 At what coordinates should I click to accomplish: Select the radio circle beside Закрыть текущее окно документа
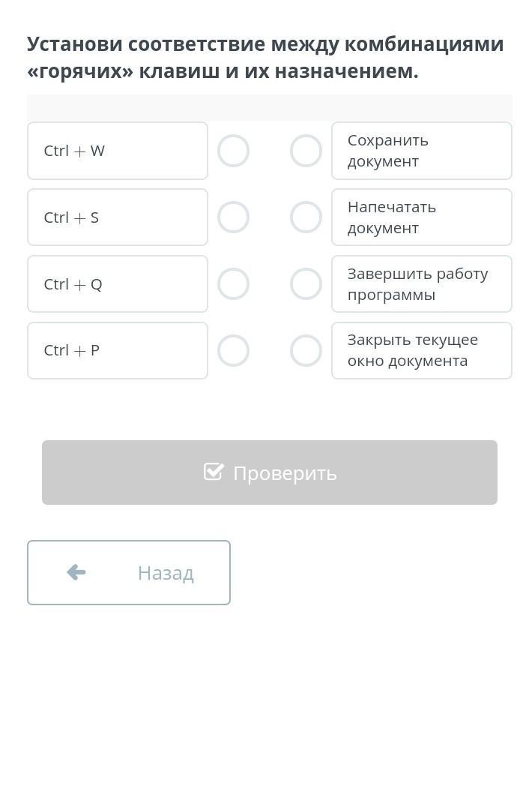click(306, 350)
